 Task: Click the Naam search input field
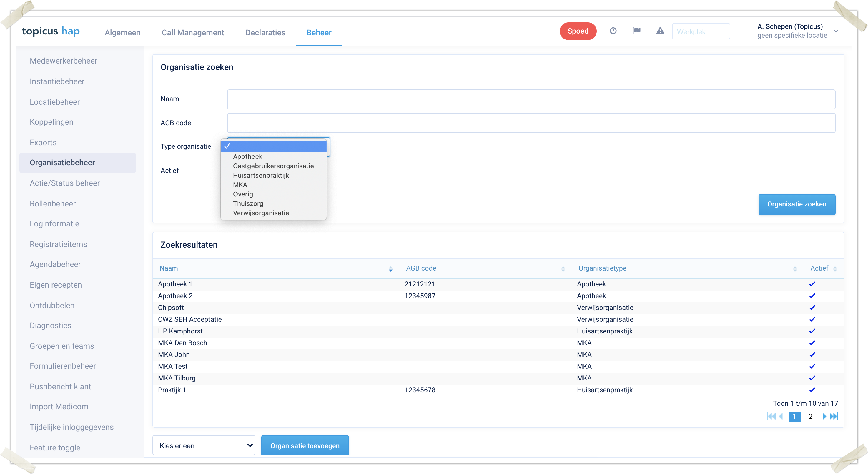tap(531, 99)
